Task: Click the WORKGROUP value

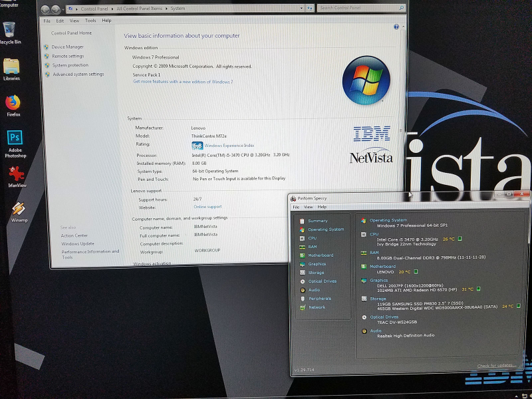Action: pos(207,251)
